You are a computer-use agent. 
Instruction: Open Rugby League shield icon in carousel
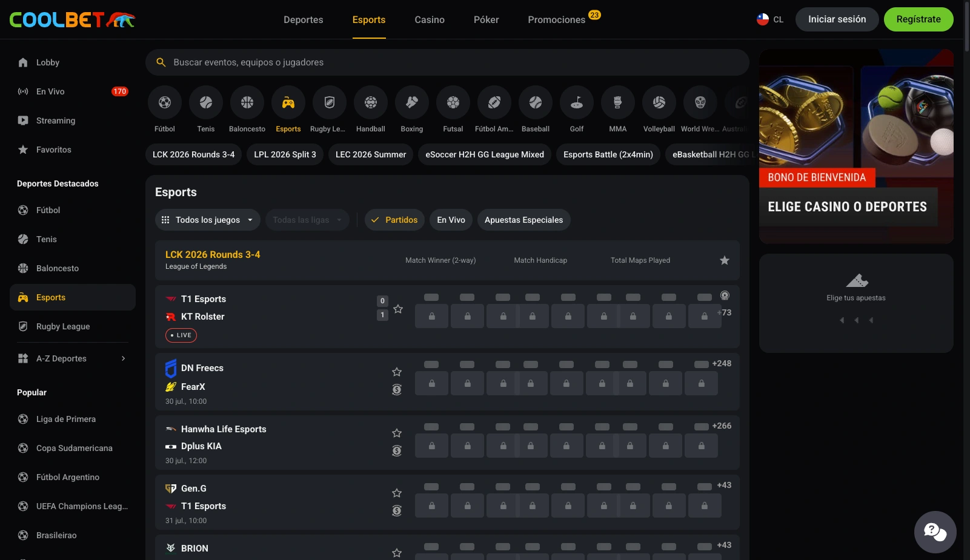tap(330, 103)
